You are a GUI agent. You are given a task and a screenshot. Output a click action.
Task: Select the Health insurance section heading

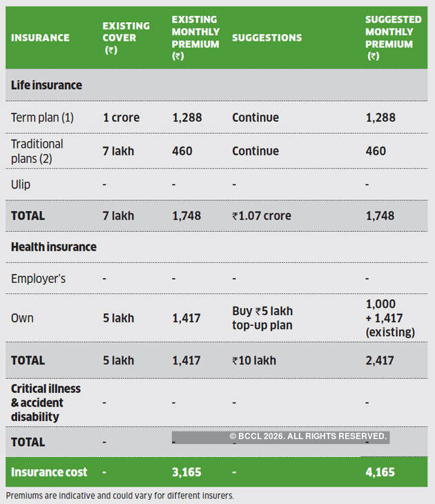[54, 246]
